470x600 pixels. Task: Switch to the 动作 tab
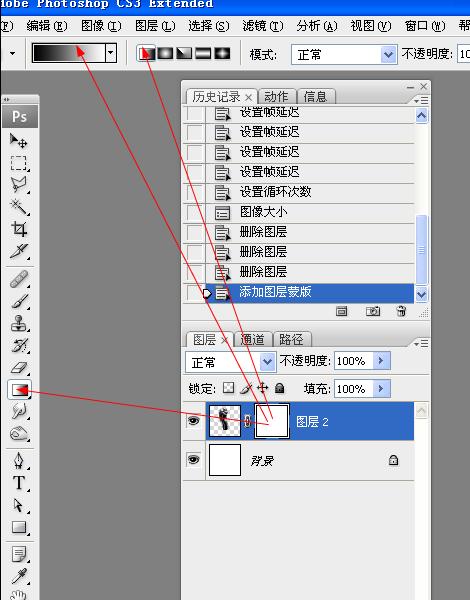[276, 96]
